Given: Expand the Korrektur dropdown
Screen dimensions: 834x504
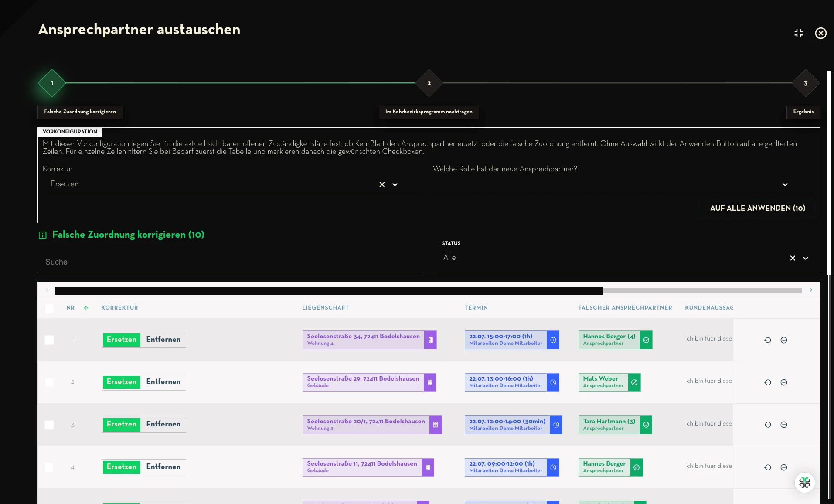Looking at the screenshot, I should [395, 184].
